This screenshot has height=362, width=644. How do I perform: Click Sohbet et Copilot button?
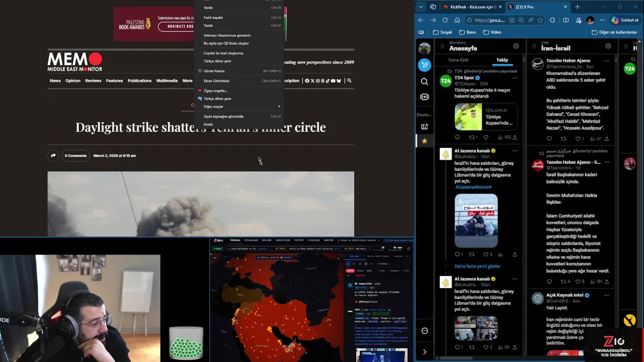[x=624, y=20]
